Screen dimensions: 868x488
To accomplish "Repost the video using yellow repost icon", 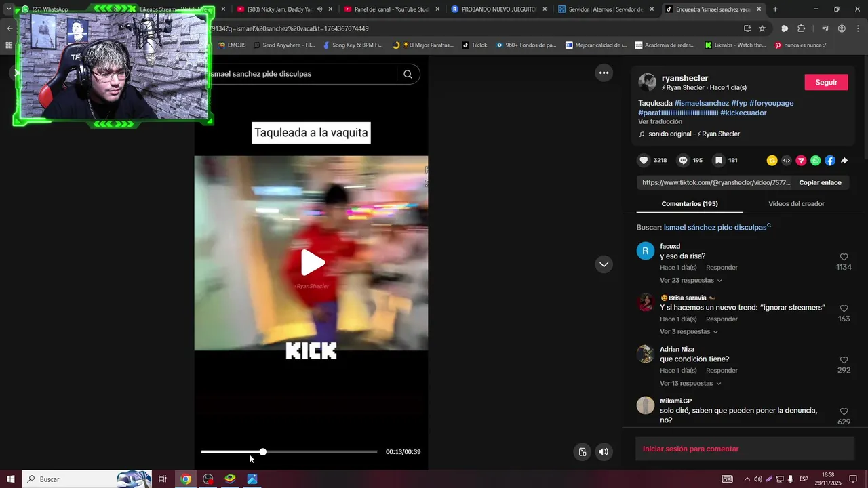I will pos(772,161).
